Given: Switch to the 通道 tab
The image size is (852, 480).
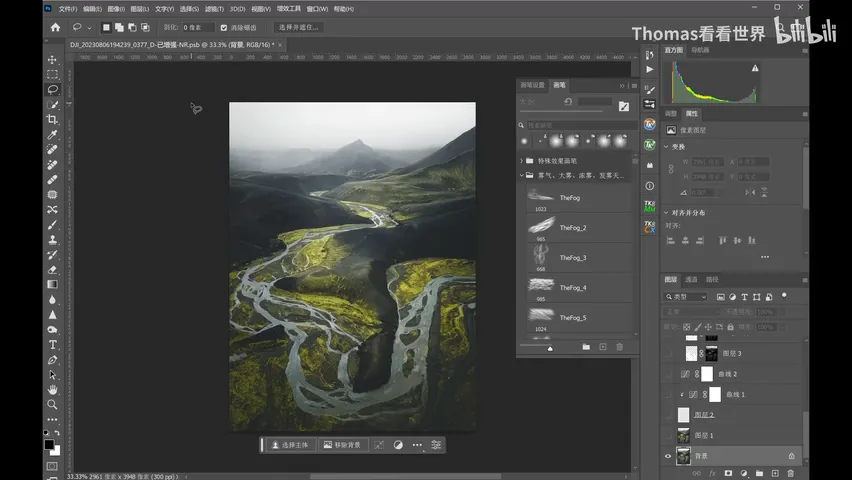Looking at the screenshot, I should click(691, 279).
